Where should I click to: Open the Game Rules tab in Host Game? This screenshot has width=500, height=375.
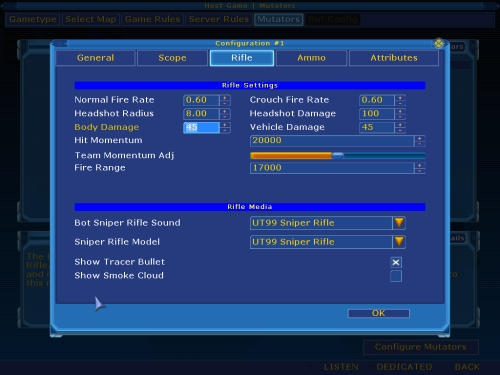152,19
